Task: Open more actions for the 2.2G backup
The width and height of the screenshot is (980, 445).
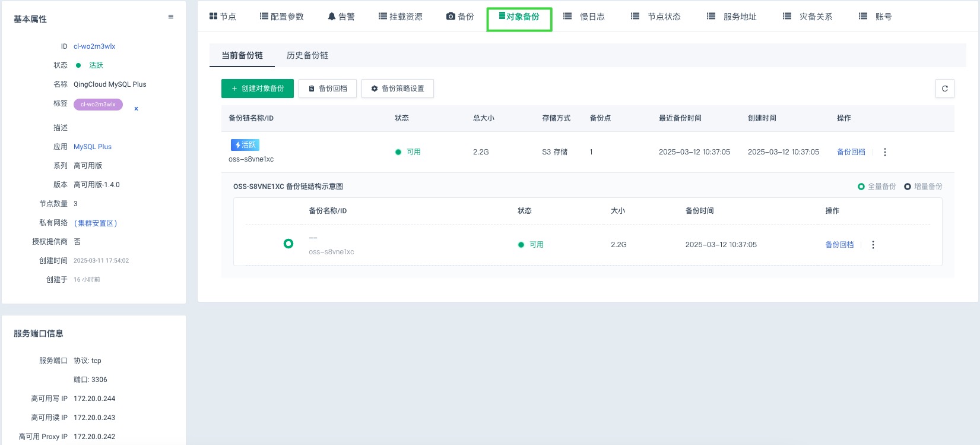Action: pyautogui.click(x=873, y=245)
